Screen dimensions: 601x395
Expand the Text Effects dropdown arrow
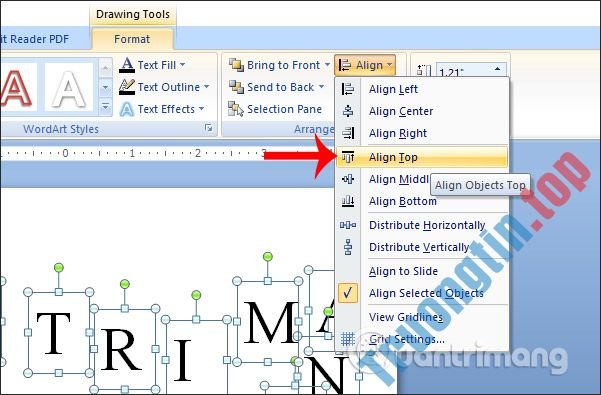tap(202, 109)
